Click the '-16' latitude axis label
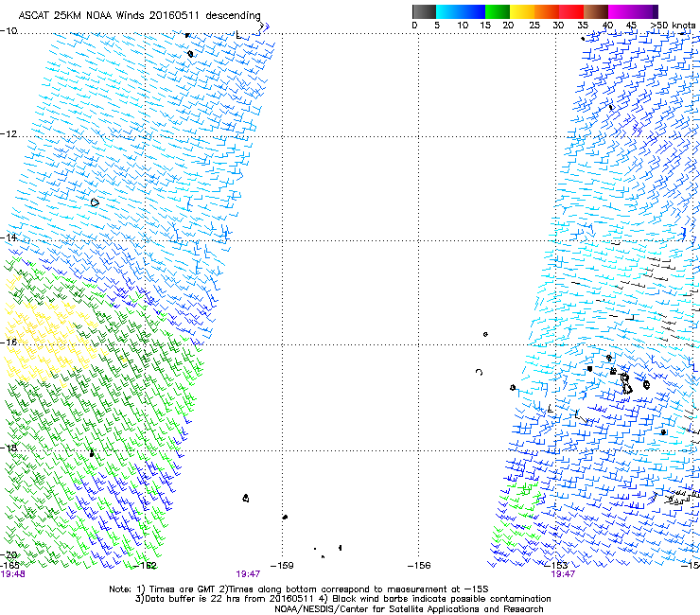Viewport: 700px width, 615px height. (9, 343)
